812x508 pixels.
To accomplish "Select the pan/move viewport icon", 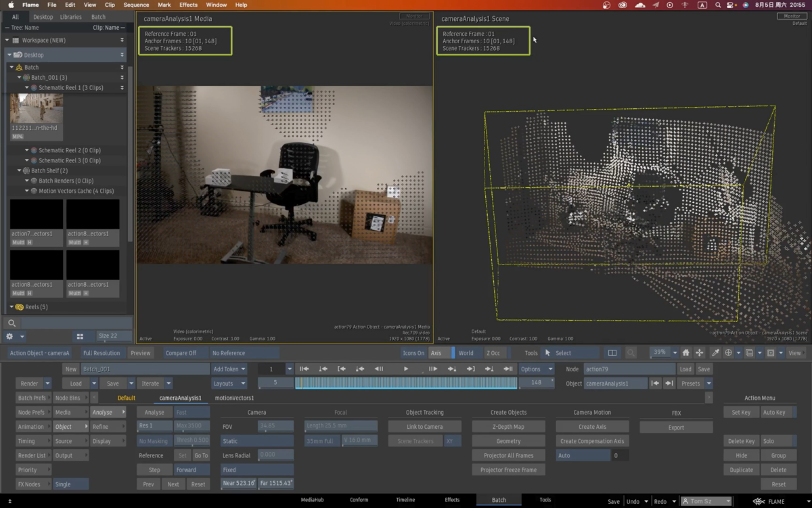I will (x=700, y=352).
